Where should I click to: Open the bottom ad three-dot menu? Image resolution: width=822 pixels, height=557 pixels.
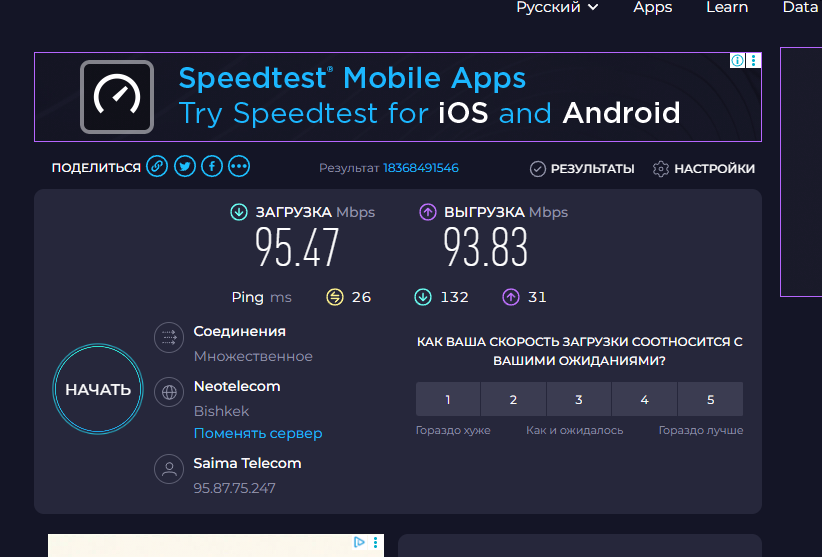[375, 542]
